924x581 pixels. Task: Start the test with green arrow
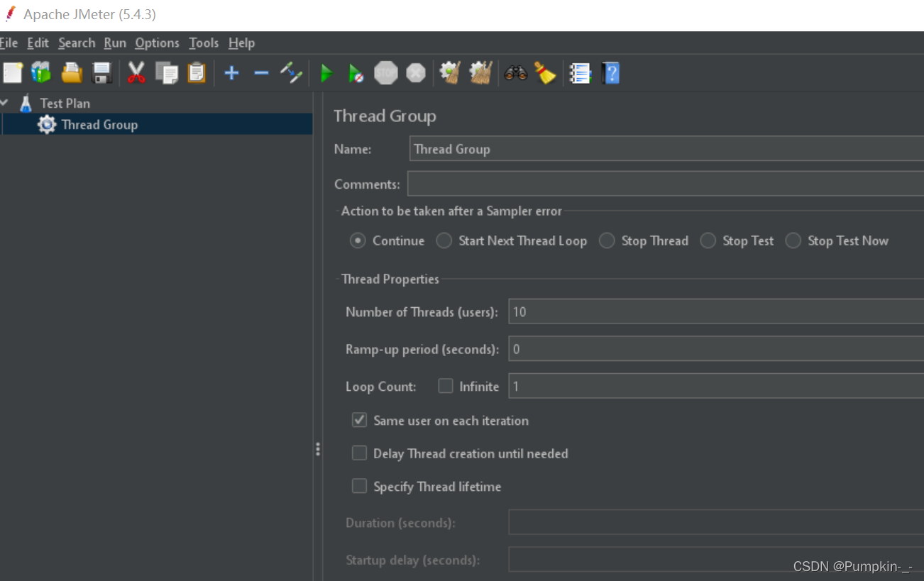(x=326, y=72)
